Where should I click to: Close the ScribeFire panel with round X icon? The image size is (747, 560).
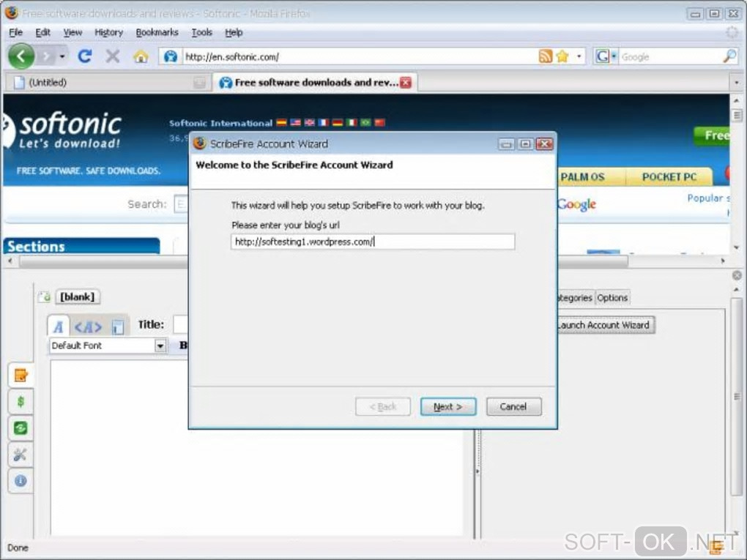point(737,275)
